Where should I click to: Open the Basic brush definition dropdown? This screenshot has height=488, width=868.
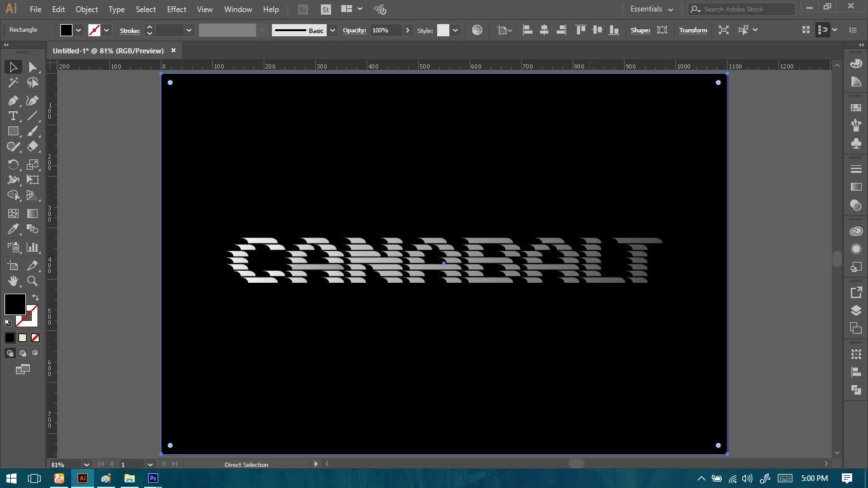(332, 30)
